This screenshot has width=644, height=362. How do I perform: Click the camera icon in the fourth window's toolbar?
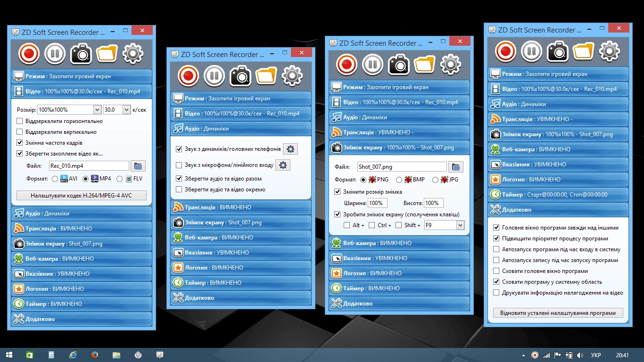pyautogui.click(x=558, y=51)
